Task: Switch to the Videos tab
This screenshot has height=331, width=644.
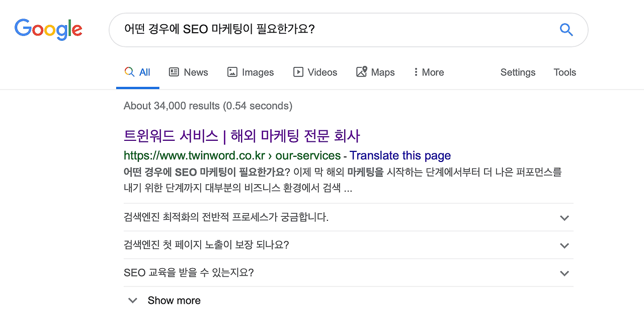Action: pyautogui.click(x=322, y=72)
